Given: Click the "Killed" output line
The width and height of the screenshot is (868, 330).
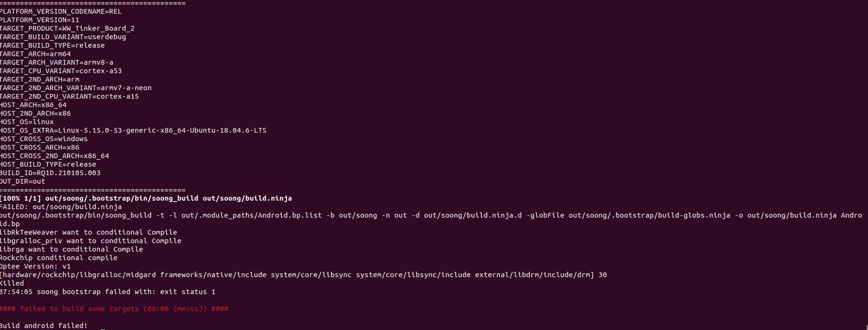Looking at the screenshot, I should pyautogui.click(x=12, y=283).
